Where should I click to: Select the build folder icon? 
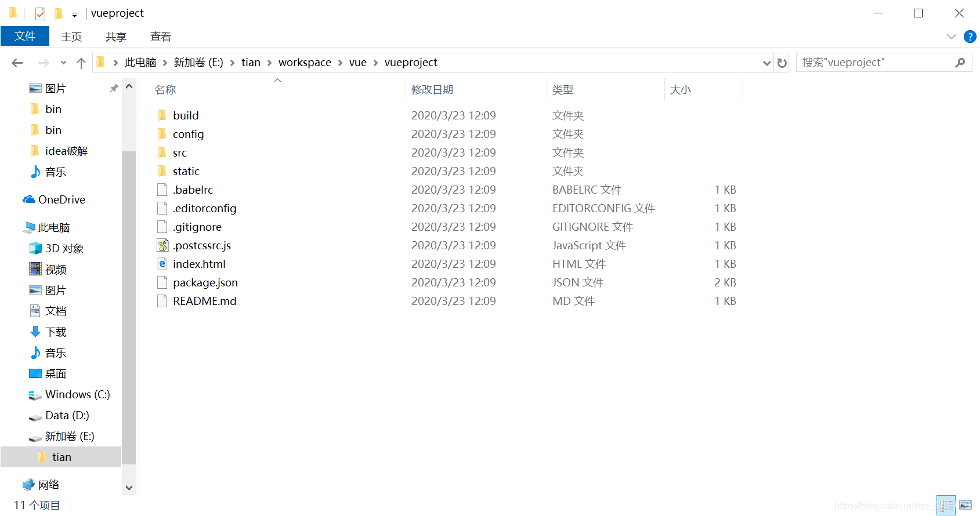click(x=162, y=115)
